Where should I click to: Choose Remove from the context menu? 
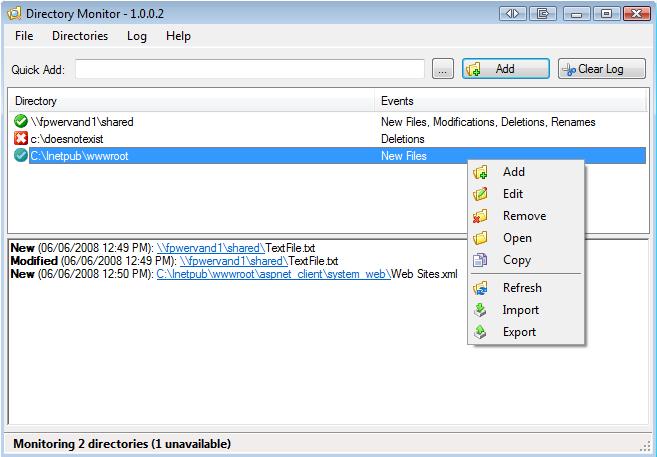[526, 216]
